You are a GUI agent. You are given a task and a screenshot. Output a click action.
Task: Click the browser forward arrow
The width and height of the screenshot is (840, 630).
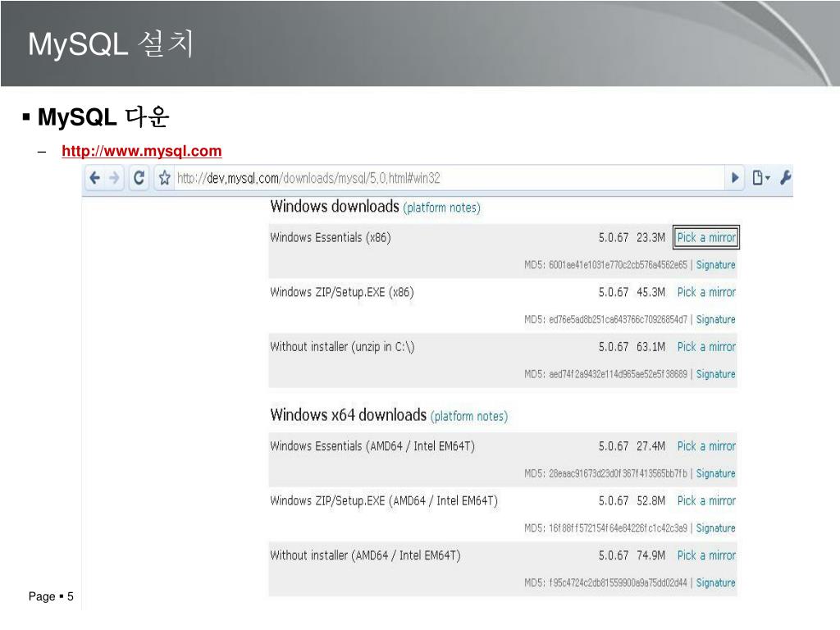(114, 178)
